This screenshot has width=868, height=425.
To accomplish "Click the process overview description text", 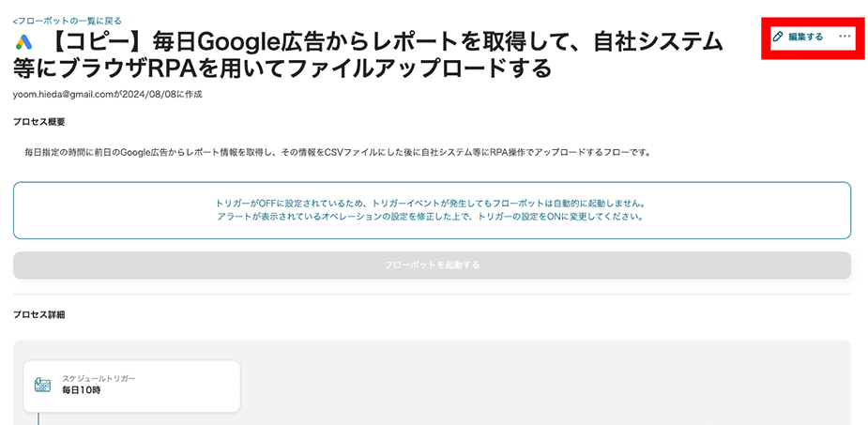I will pos(337,152).
